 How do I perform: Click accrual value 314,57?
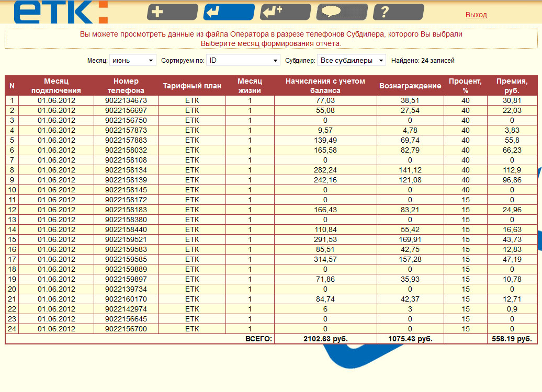pyautogui.click(x=325, y=259)
